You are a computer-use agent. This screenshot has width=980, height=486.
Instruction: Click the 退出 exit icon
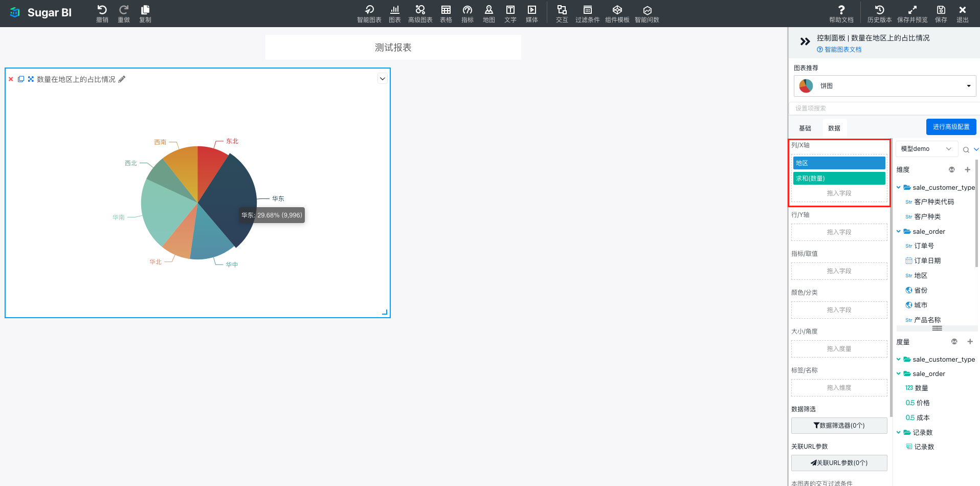coord(962,13)
